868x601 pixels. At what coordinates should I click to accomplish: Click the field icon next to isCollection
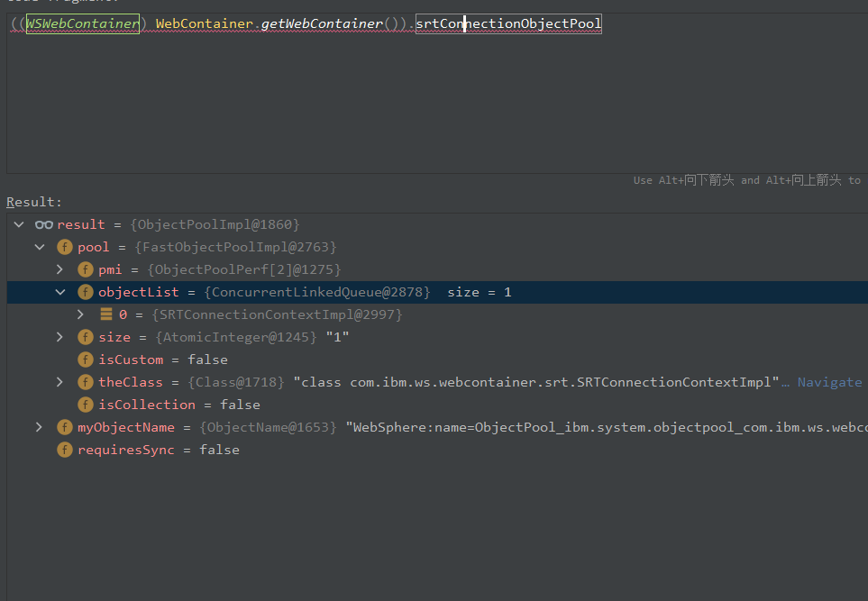point(86,405)
